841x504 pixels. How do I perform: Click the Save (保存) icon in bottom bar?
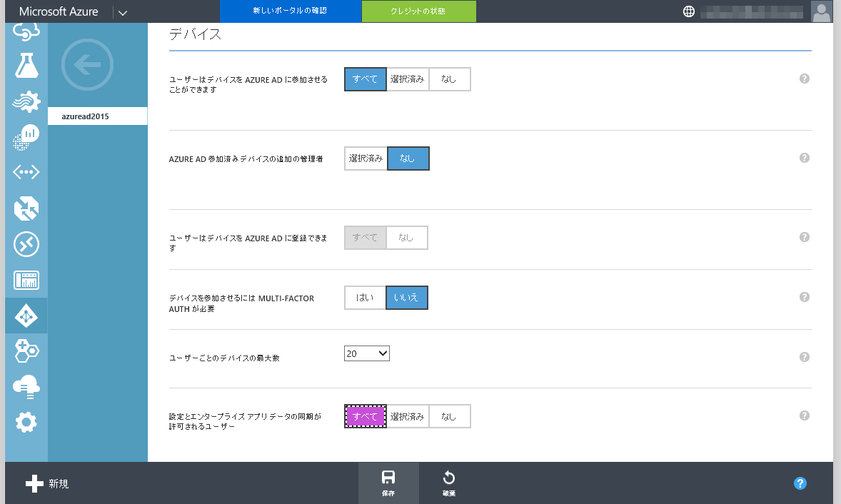pyautogui.click(x=388, y=483)
